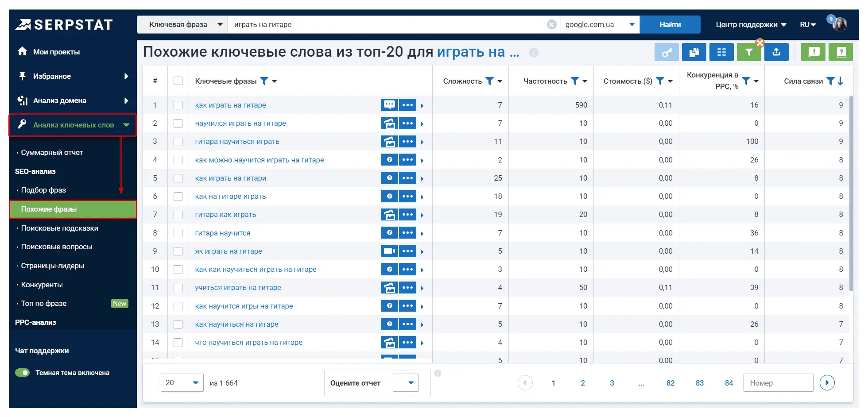The width and height of the screenshot is (868, 417).
Task: Turn off the Темная тема dark theme toggle
Action: pyautogui.click(x=23, y=373)
